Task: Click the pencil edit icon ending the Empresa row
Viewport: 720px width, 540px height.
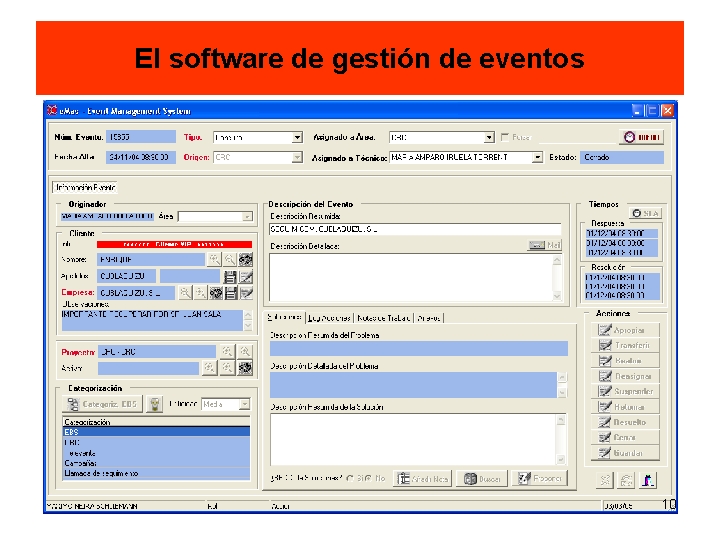Action: click(x=247, y=292)
